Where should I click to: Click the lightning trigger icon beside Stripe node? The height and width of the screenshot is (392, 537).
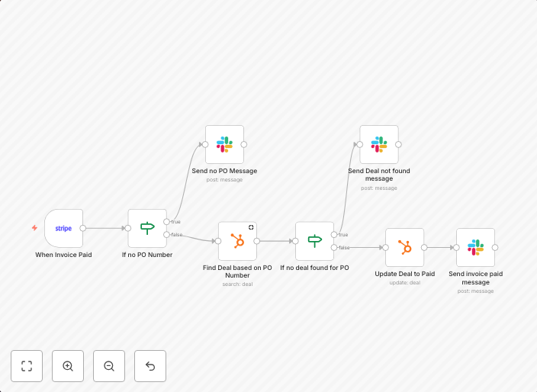pyautogui.click(x=34, y=228)
